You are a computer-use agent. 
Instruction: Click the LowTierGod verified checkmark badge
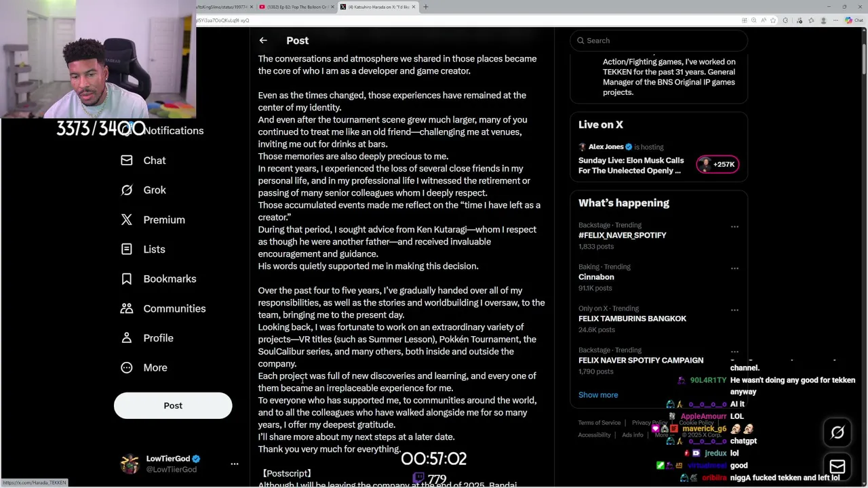coord(196,459)
